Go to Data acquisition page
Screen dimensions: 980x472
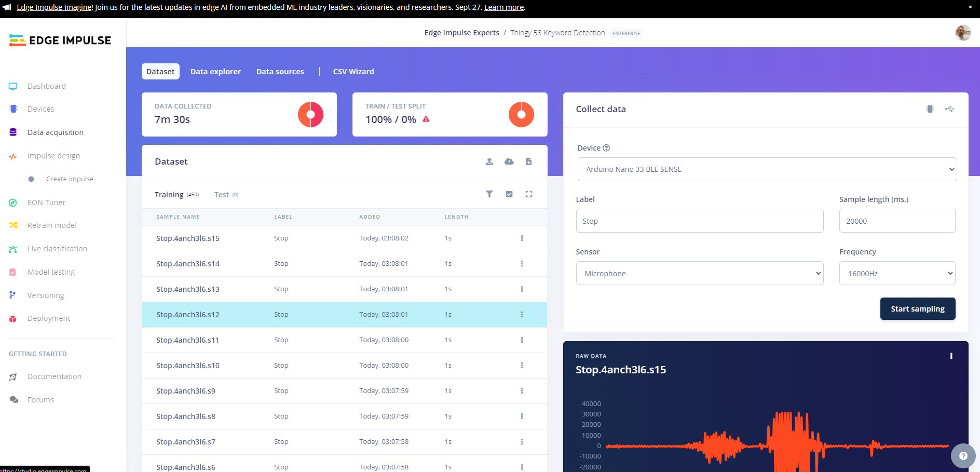55,132
